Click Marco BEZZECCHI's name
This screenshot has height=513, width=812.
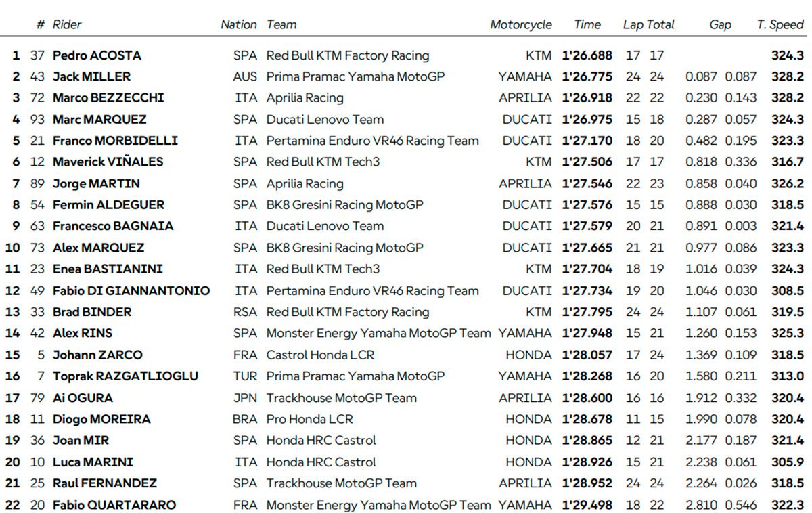108,97
